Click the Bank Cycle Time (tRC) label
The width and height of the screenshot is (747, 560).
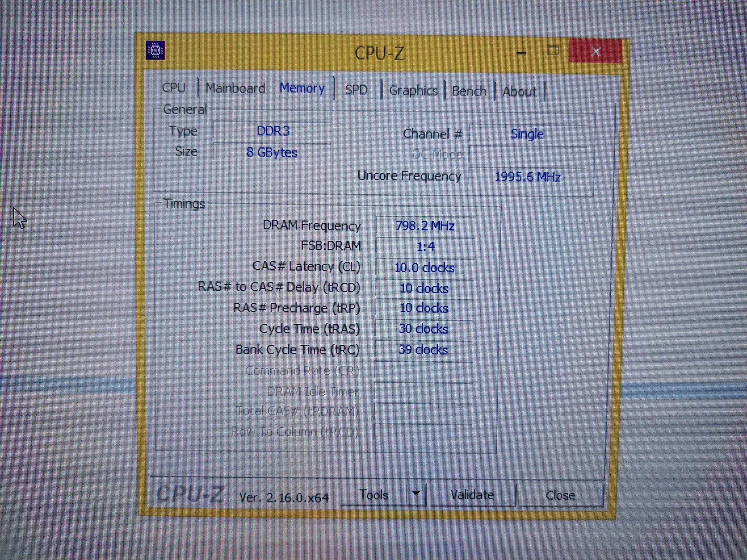click(298, 349)
